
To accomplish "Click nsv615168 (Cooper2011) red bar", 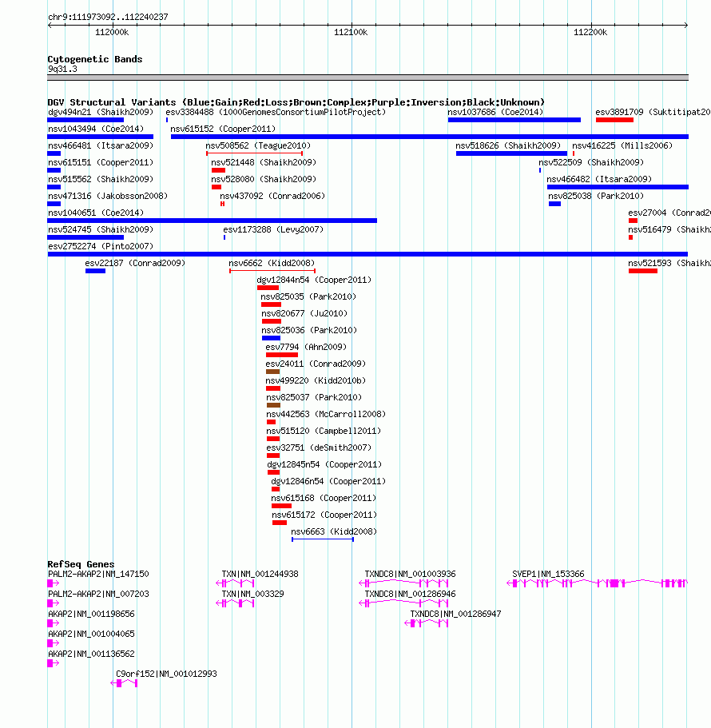I will pyautogui.click(x=281, y=506).
